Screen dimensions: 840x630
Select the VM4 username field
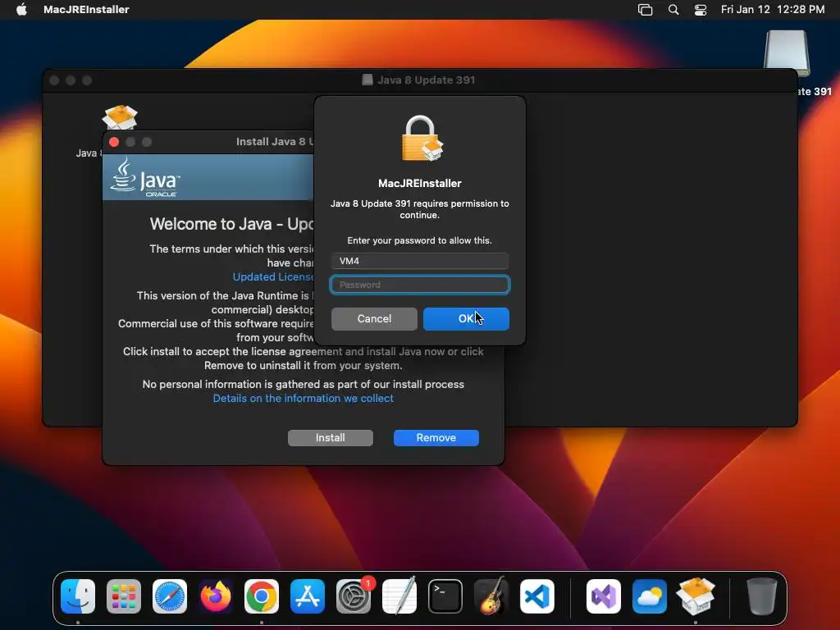pyautogui.click(x=420, y=261)
